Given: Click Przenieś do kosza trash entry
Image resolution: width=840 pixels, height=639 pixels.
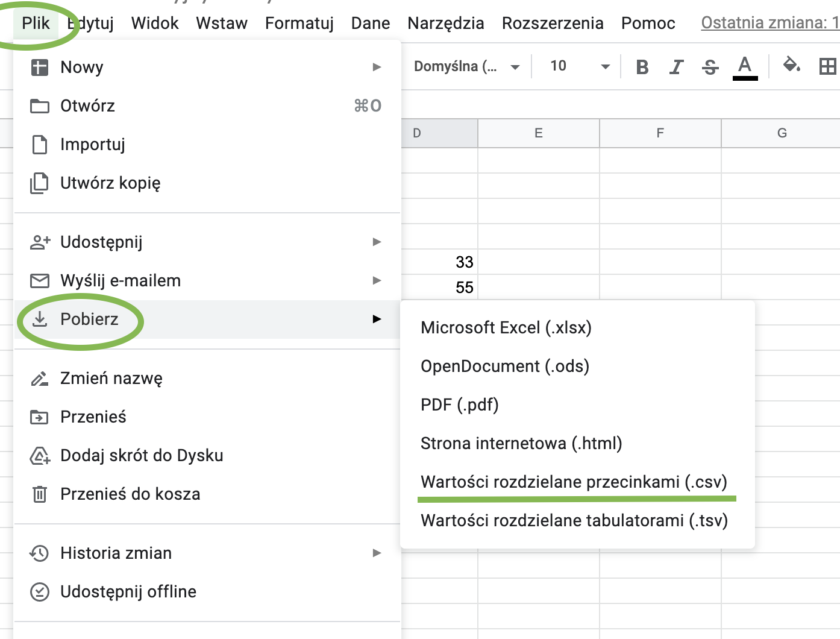Looking at the screenshot, I should (x=130, y=494).
